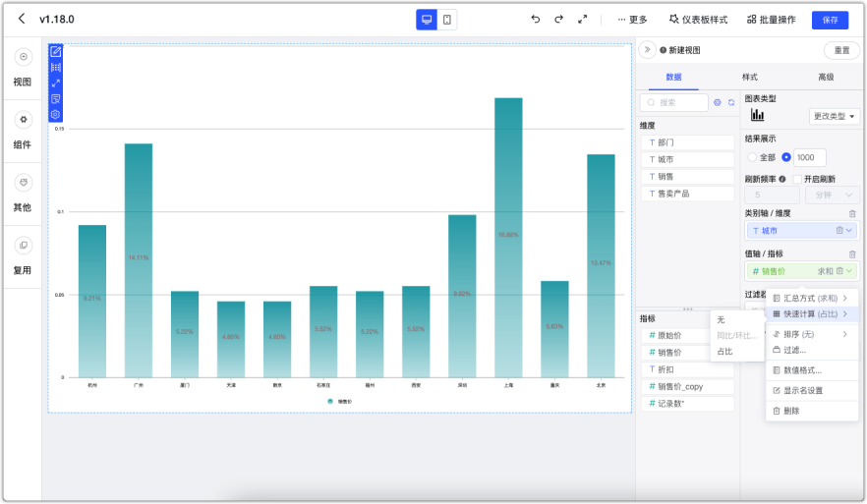The width and height of the screenshot is (867, 504).
Task: Switch to desktop layout preview
Action: click(427, 20)
